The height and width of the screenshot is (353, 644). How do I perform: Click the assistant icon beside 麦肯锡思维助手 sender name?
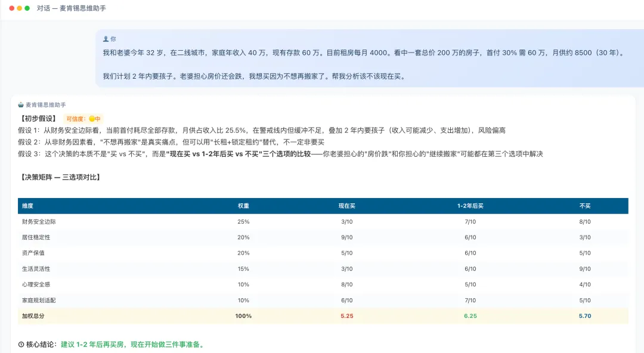(x=20, y=105)
